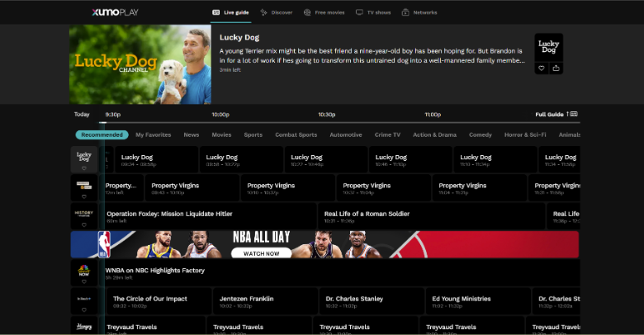Click the Today date label
Screen dimensions: 644x335
(x=82, y=114)
